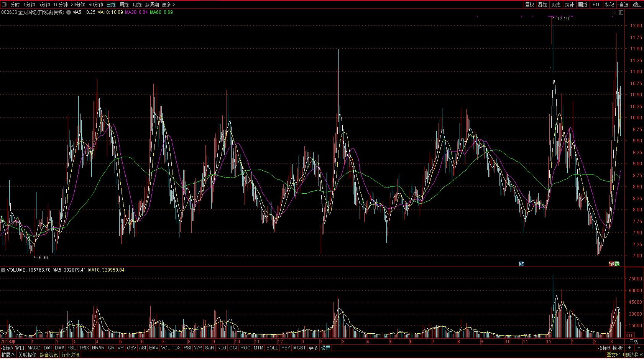Open the 日线 period selector below volume axis
The image size is (644, 359).
[x=634, y=341]
